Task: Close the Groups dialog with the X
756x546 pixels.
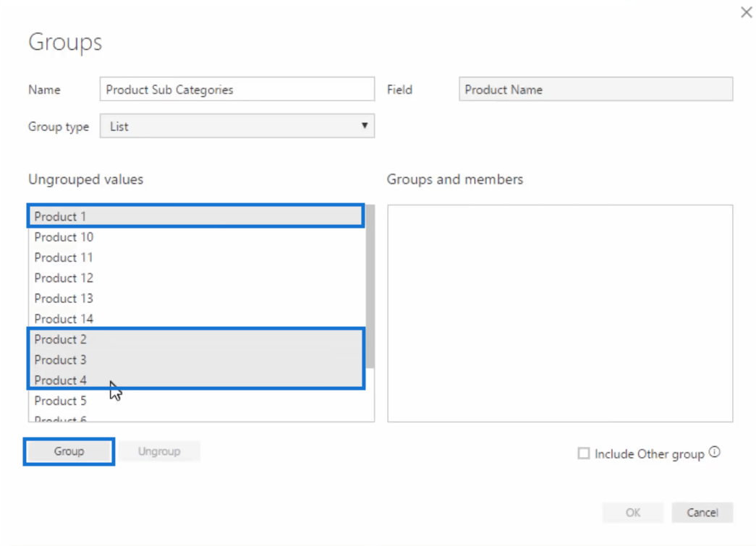Action: click(x=747, y=12)
